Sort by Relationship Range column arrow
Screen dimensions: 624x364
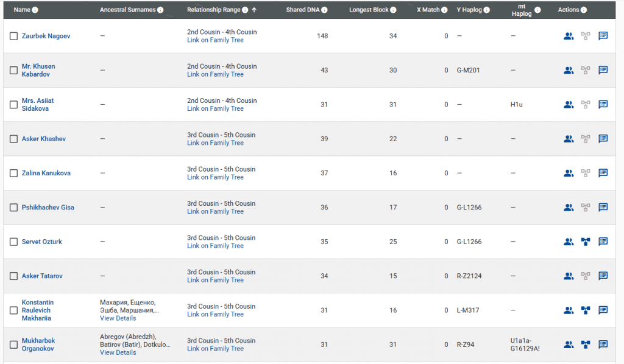[x=254, y=10]
